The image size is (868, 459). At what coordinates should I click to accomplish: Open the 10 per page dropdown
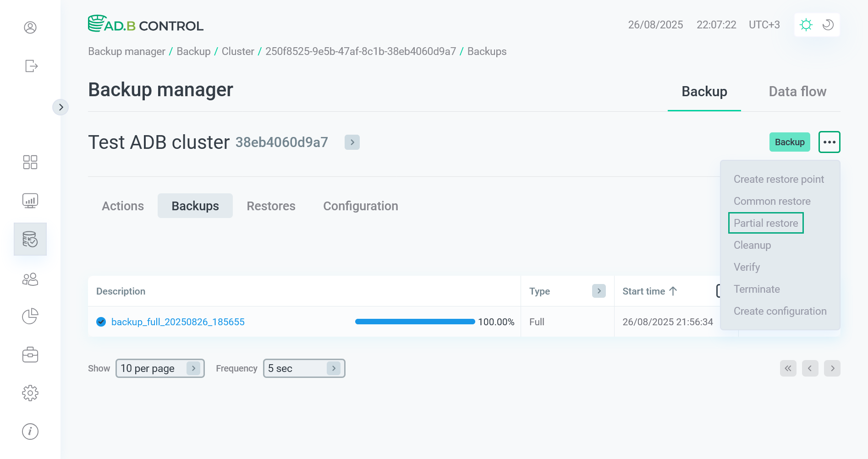click(160, 368)
